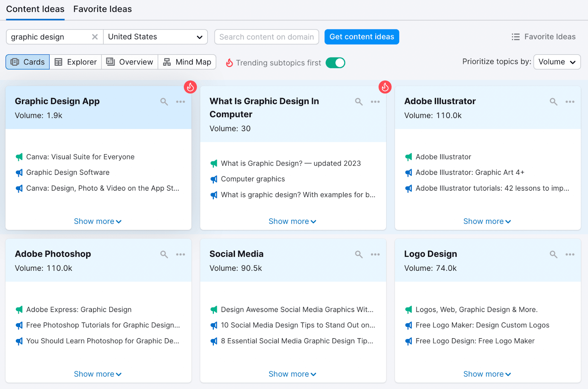Open Favorite Ideas from the top right link
This screenshot has width=588, height=389.
[544, 37]
